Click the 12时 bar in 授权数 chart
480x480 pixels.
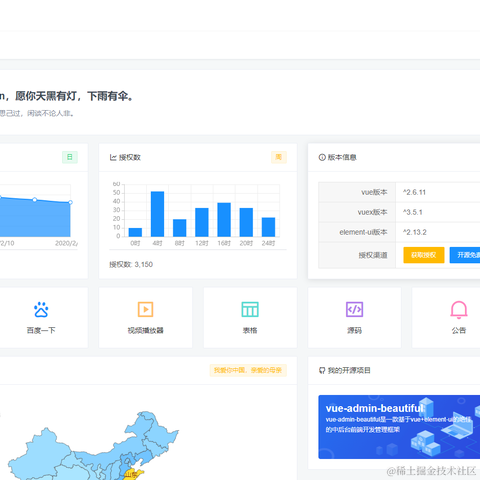click(x=202, y=222)
